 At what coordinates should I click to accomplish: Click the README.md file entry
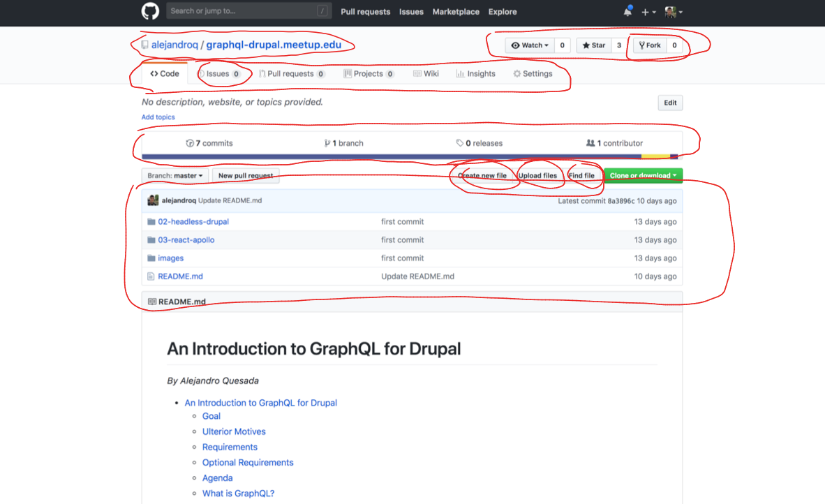tap(180, 276)
